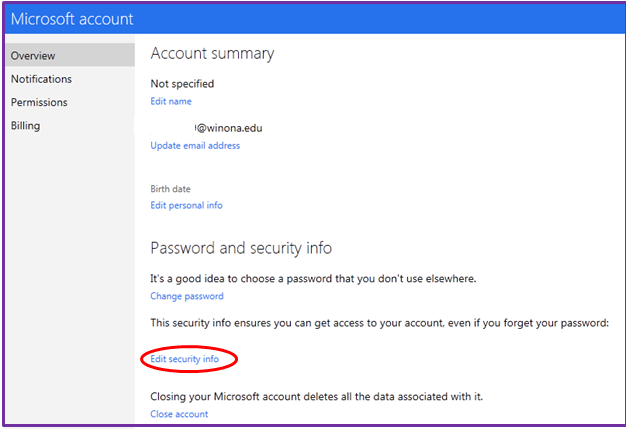Click the Account summary heading
The width and height of the screenshot is (626, 429).
[212, 54]
